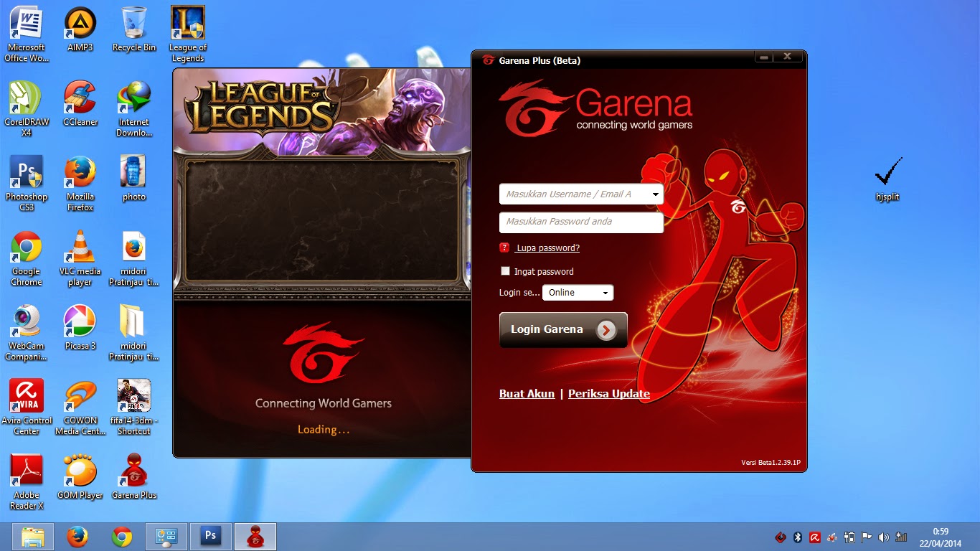Select the GOM Player desktop shortcut
Screen dimensions: 980x551
[x=80, y=476]
